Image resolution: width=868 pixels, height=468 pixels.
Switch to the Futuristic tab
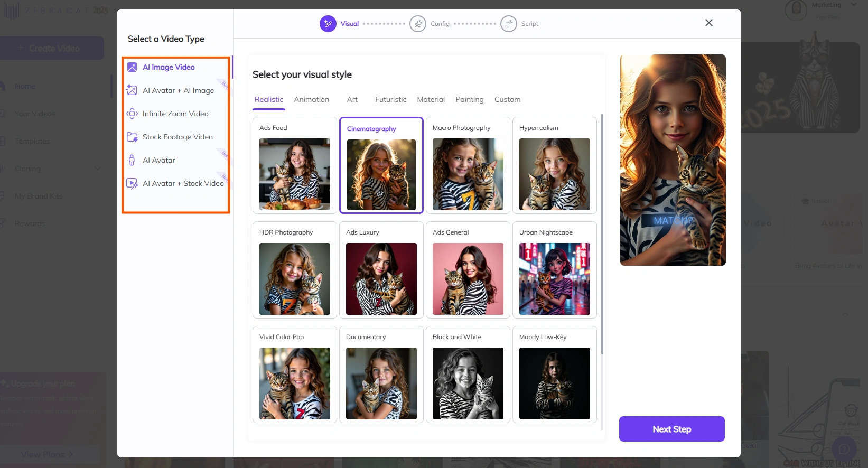click(x=391, y=99)
